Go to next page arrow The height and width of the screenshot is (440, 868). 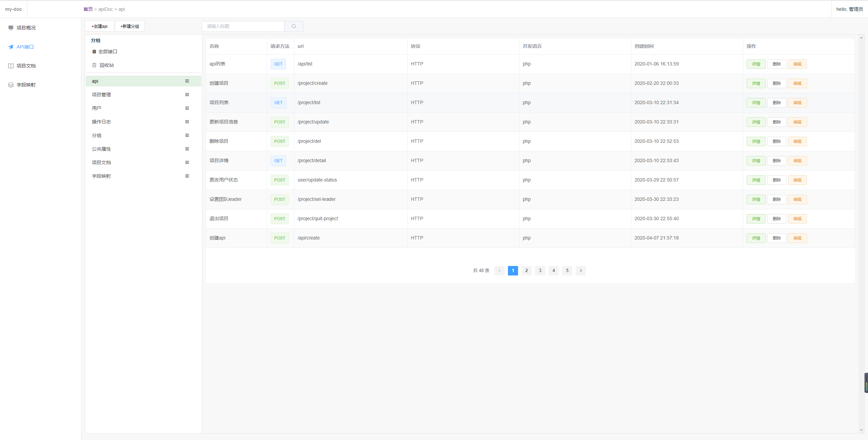581,270
